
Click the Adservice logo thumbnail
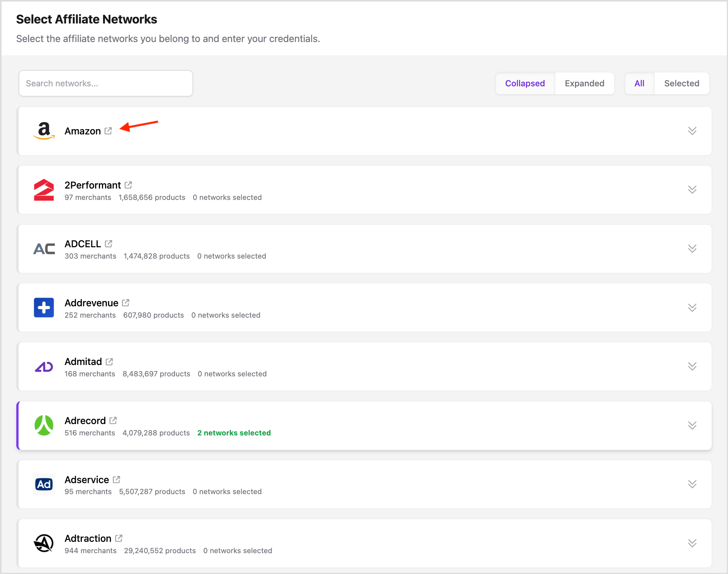click(44, 484)
